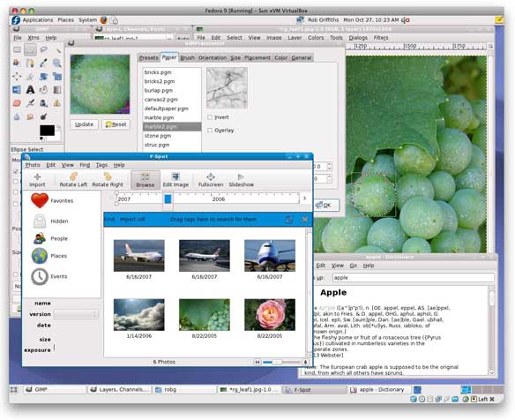The width and height of the screenshot is (515, 420).
Task: Select the Ellipse Select tool in GIMP toolbox
Action: point(30,49)
